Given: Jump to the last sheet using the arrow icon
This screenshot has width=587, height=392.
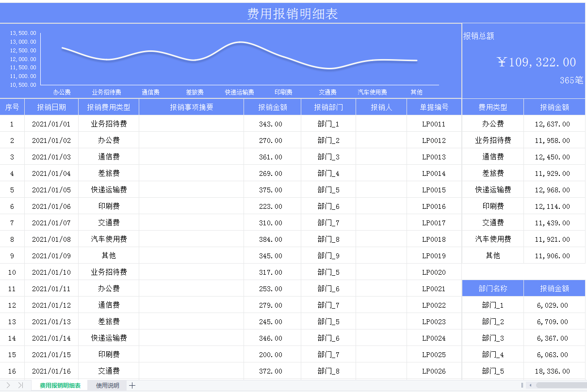Looking at the screenshot, I should pyautogui.click(x=21, y=386).
